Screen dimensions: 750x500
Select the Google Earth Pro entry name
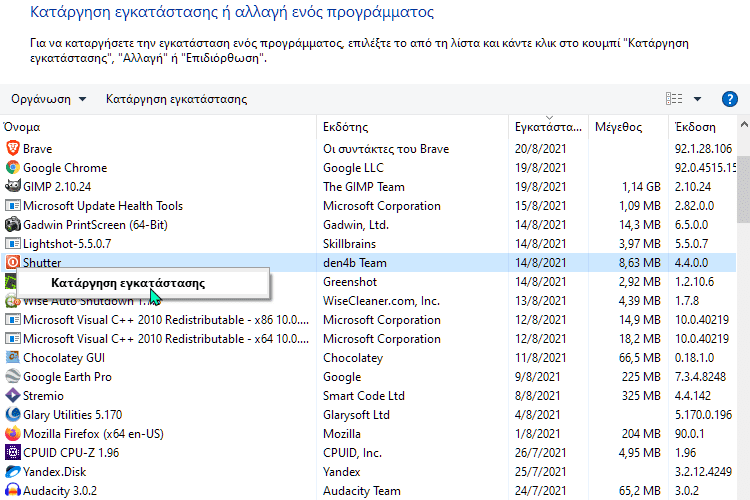coord(67,377)
